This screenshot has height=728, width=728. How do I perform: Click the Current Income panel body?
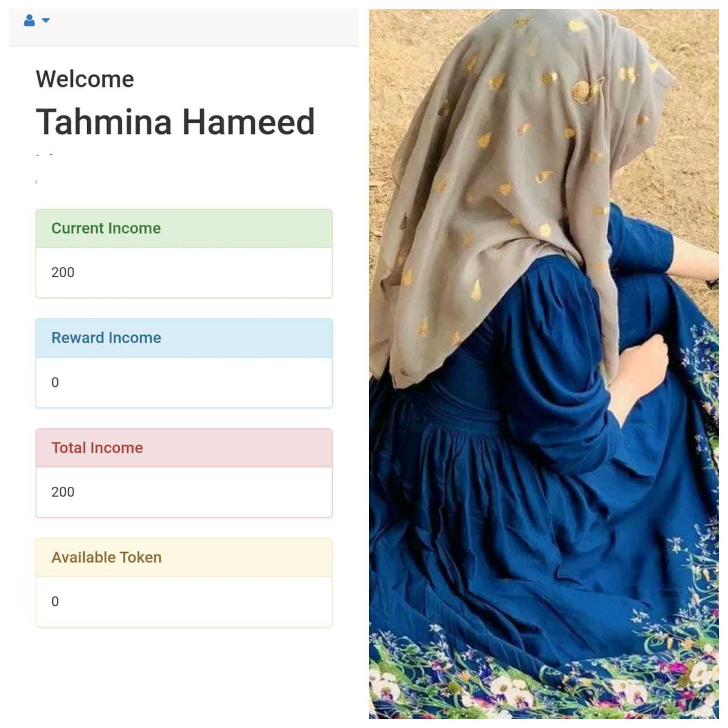184,272
